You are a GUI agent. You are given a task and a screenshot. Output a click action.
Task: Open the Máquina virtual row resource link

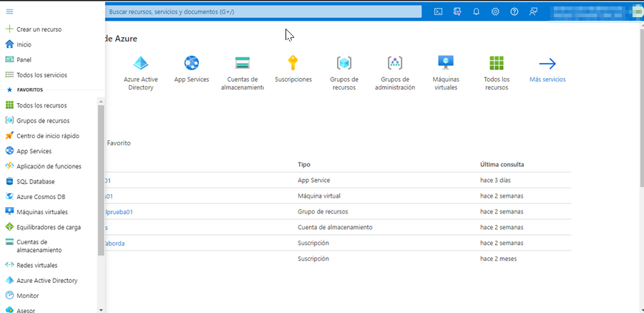tap(109, 196)
